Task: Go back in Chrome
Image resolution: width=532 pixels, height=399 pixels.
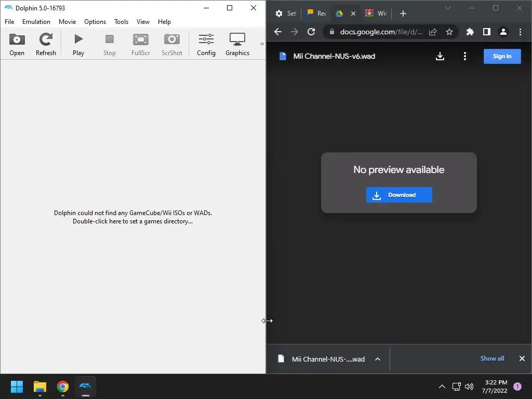Action: [x=278, y=32]
